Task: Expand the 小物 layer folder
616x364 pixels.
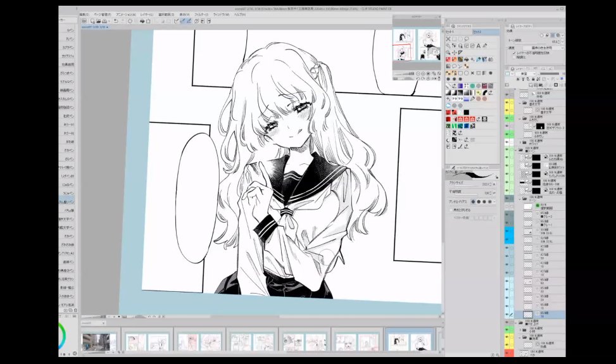Action: (x=520, y=329)
